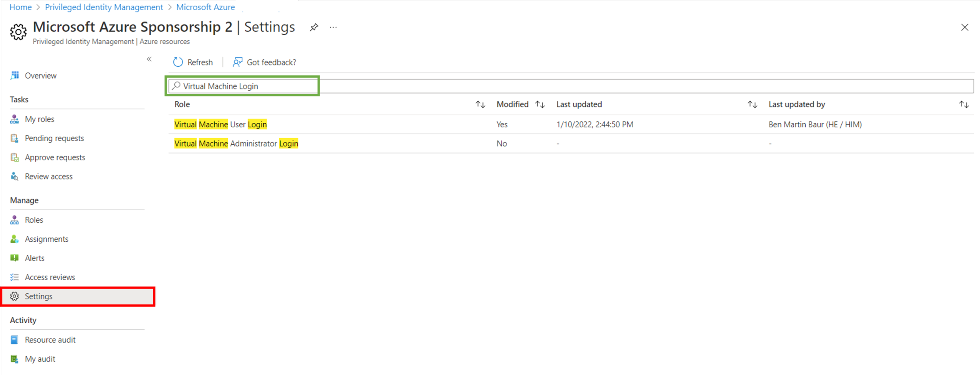
Task: Click the pin icon next to Settings title
Action: (313, 27)
